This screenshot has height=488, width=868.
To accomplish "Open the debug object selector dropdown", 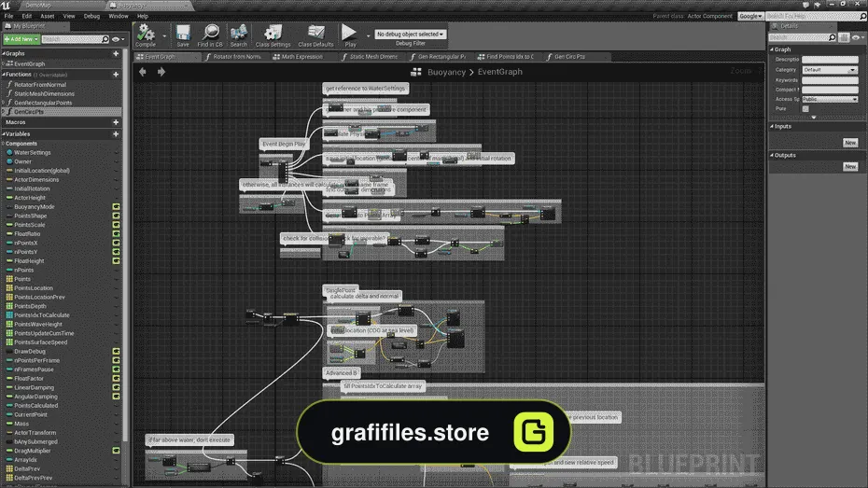I will pyautogui.click(x=410, y=35).
